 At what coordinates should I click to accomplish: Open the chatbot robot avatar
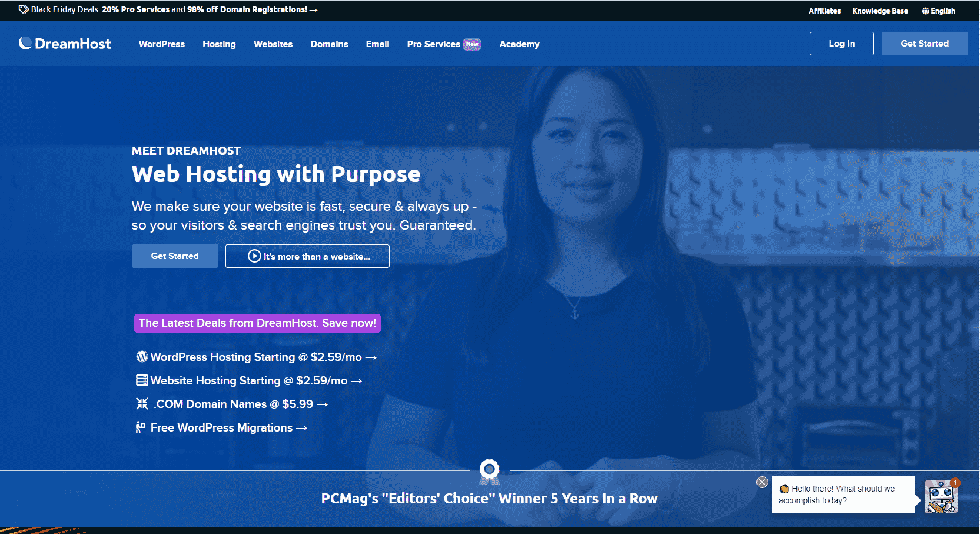point(941,497)
